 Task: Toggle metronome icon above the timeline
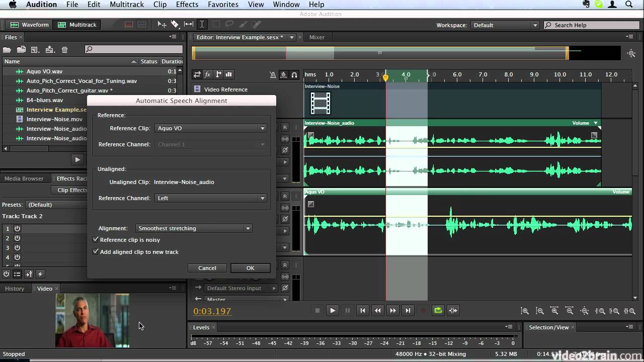point(273,74)
